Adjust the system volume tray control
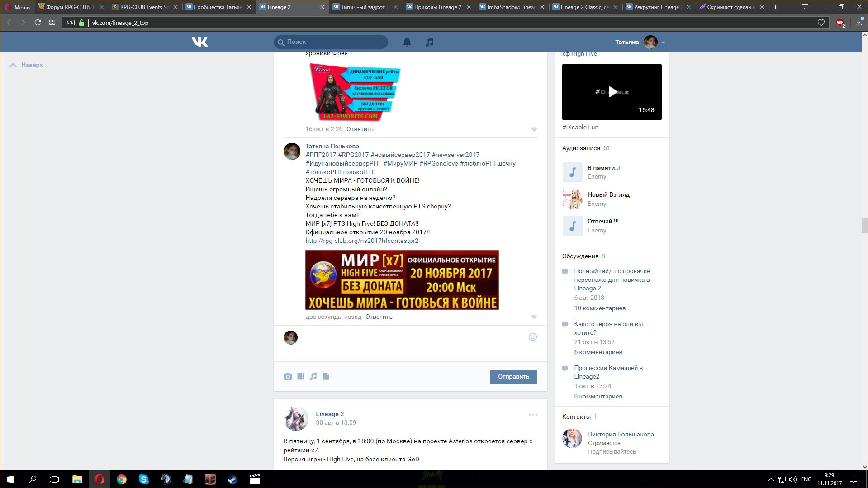The width and height of the screenshot is (868, 488). coord(792,479)
